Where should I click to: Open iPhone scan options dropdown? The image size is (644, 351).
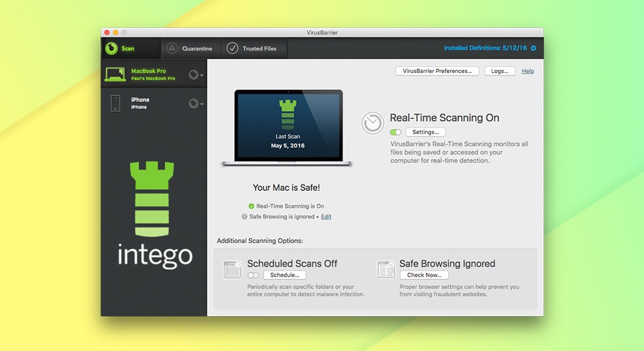coord(196,104)
